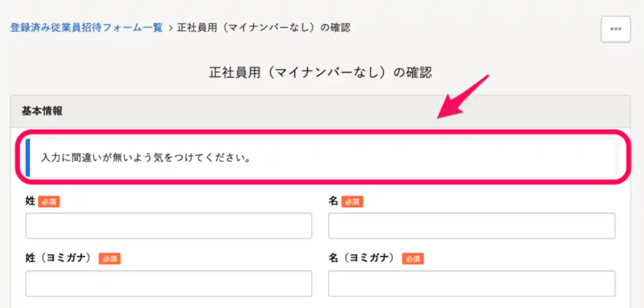Focus the 名（ヨミガナ） input field
644x308 pixels.
pos(472,283)
